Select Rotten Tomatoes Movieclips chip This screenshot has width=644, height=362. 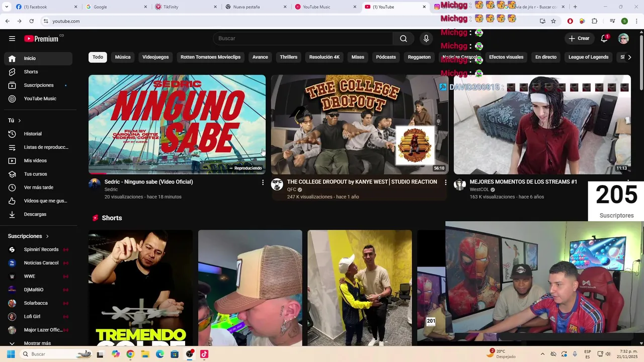coord(210,57)
